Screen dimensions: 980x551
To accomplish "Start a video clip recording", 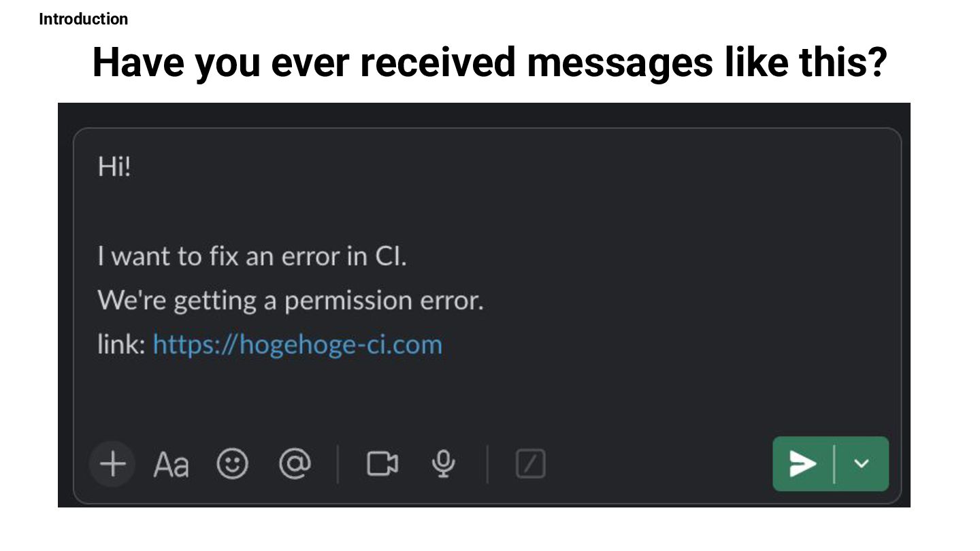I will click(x=382, y=465).
